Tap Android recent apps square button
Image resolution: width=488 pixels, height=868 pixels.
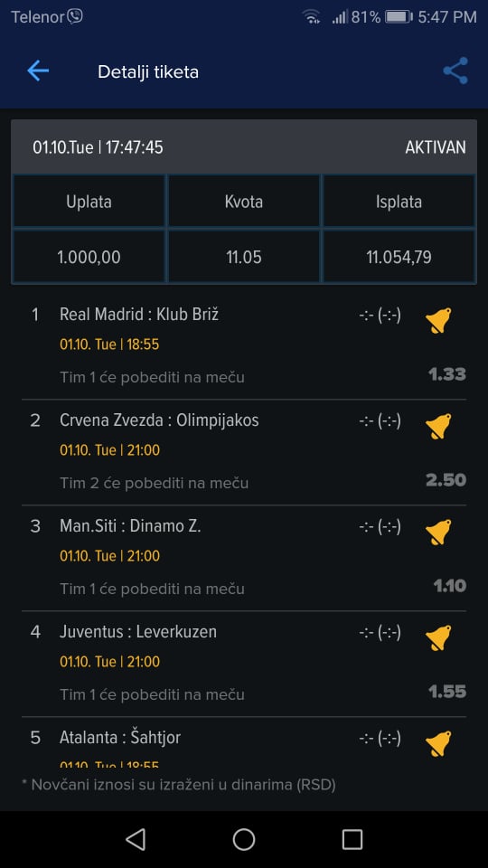pyautogui.click(x=352, y=839)
